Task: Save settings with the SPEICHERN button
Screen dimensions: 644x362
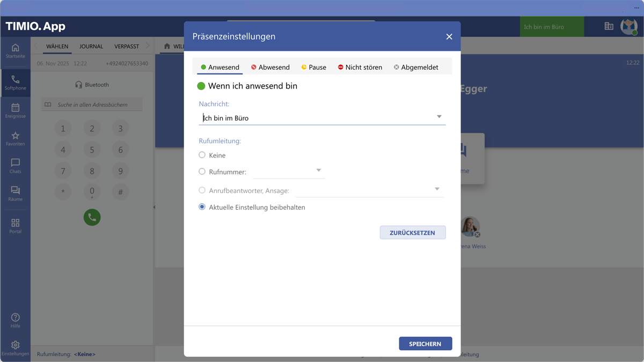Action: click(x=425, y=343)
